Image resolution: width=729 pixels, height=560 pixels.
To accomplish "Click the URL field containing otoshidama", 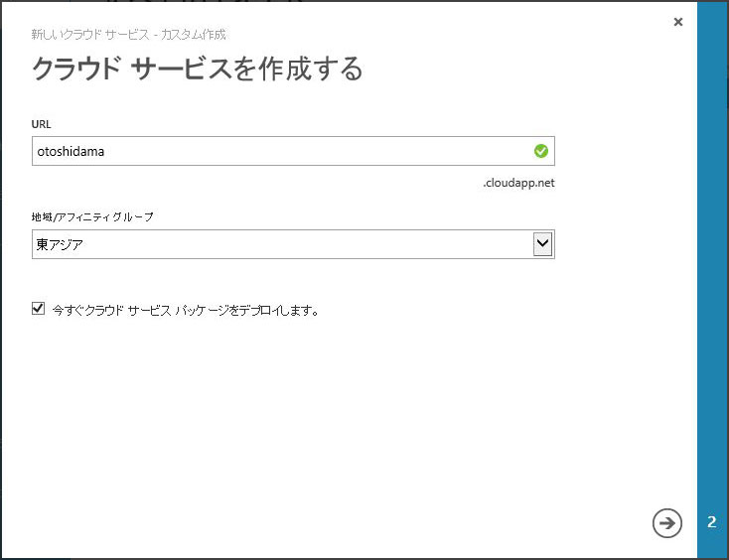I will [293, 151].
